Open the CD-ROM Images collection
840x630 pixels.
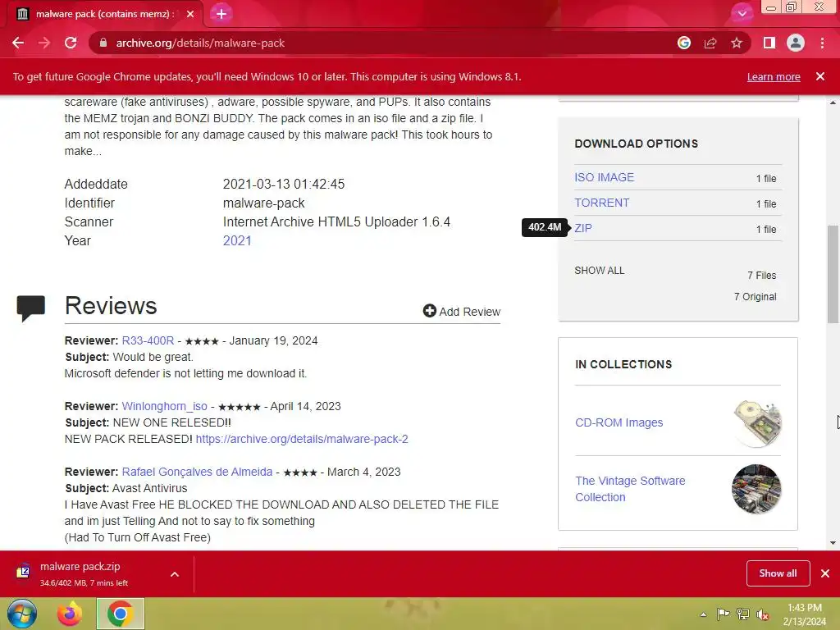tap(619, 422)
